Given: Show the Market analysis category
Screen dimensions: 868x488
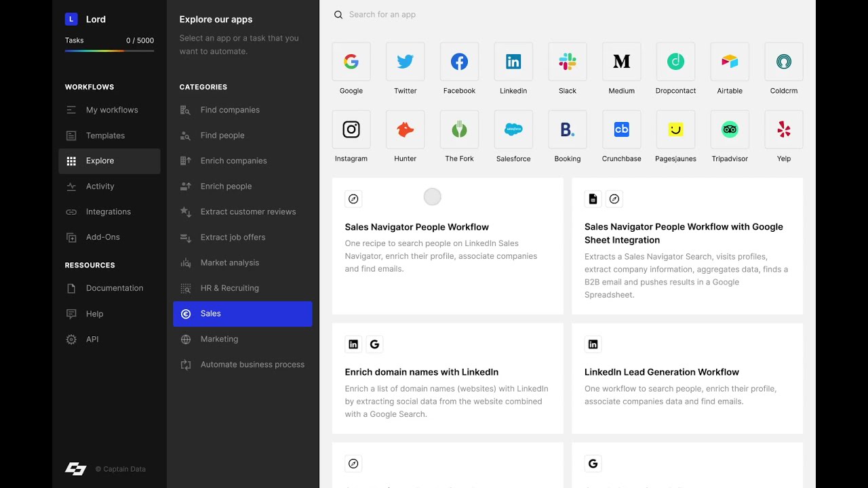Looking at the screenshot, I should point(243,262).
